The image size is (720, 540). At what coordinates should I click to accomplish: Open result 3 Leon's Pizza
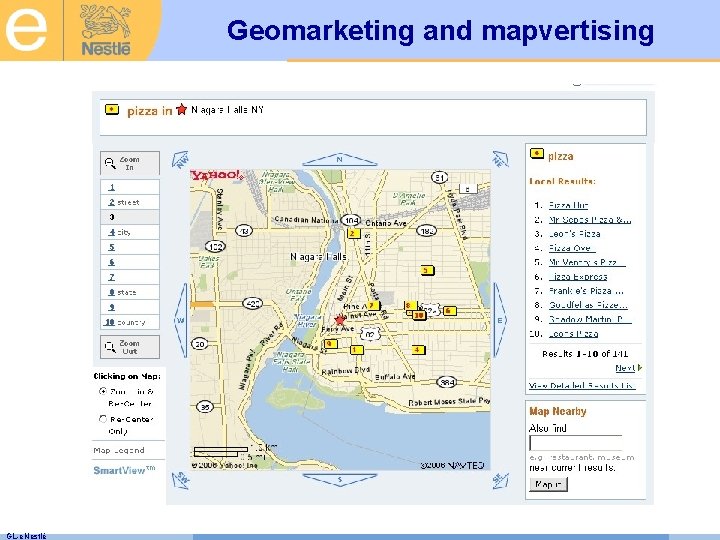tap(574, 234)
